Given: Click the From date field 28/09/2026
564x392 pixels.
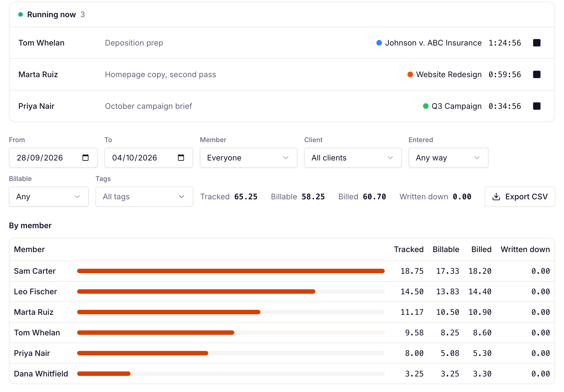Looking at the screenshot, I should pos(53,158).
